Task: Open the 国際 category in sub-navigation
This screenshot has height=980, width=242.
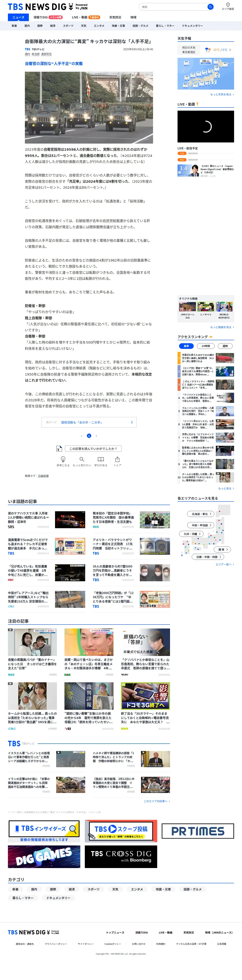Action: tap(40, 26)
